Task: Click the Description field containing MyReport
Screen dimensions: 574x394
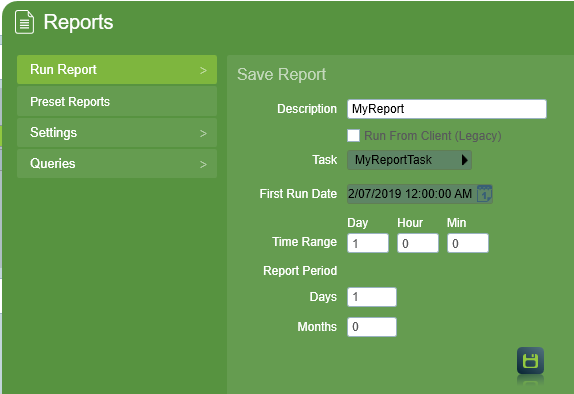Action: click(x=447, y=109)
